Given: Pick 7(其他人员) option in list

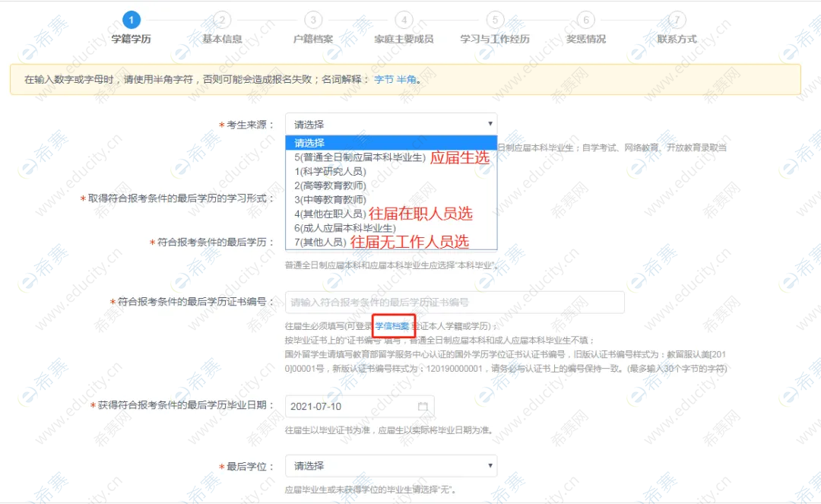Looking at the screenshot, I should (x=320, y=242).
